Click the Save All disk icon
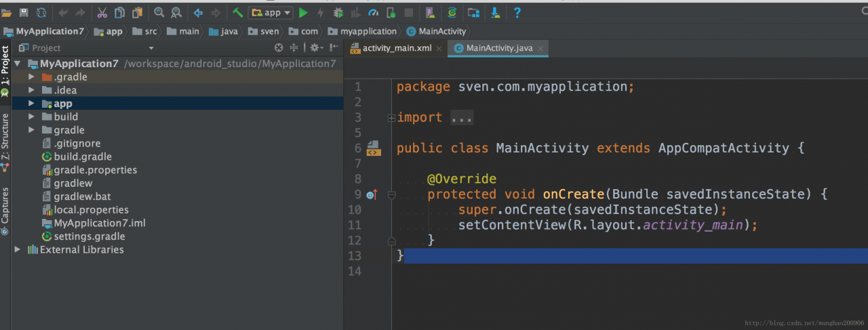The width and height of the screenshot is (868, 330). pos(24,12)
